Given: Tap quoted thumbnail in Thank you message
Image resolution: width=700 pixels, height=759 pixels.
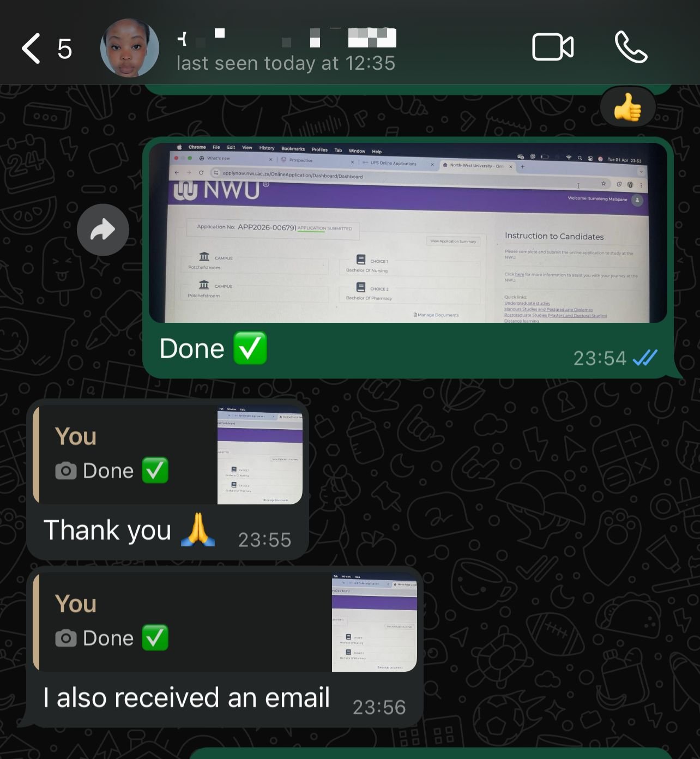Looking at the screenshot, I should point(260,455).
